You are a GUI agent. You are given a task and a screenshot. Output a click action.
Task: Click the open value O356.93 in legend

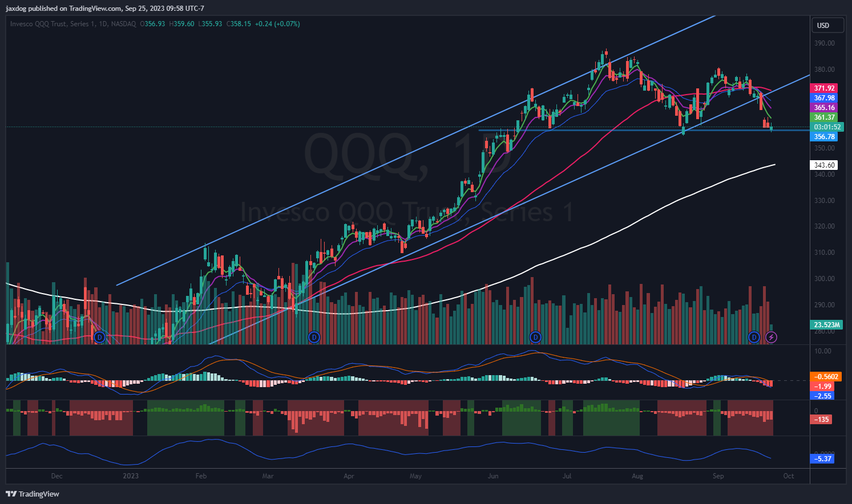152,24
